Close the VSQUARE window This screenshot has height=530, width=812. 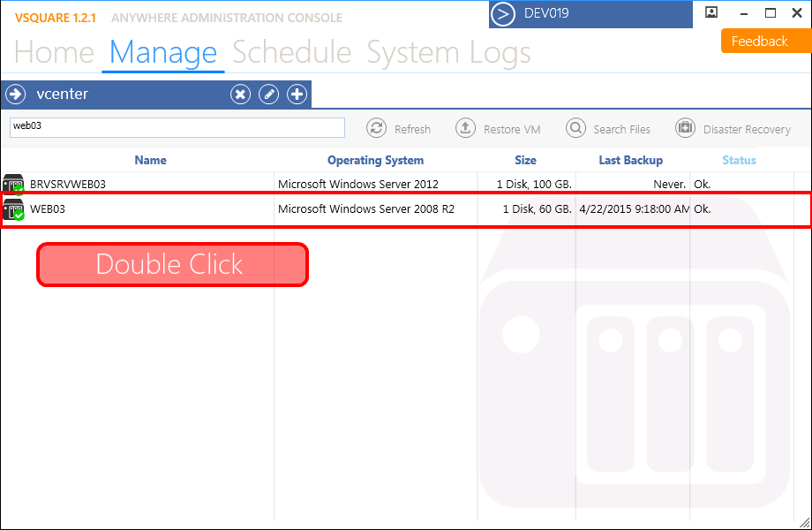pos(797,12)
